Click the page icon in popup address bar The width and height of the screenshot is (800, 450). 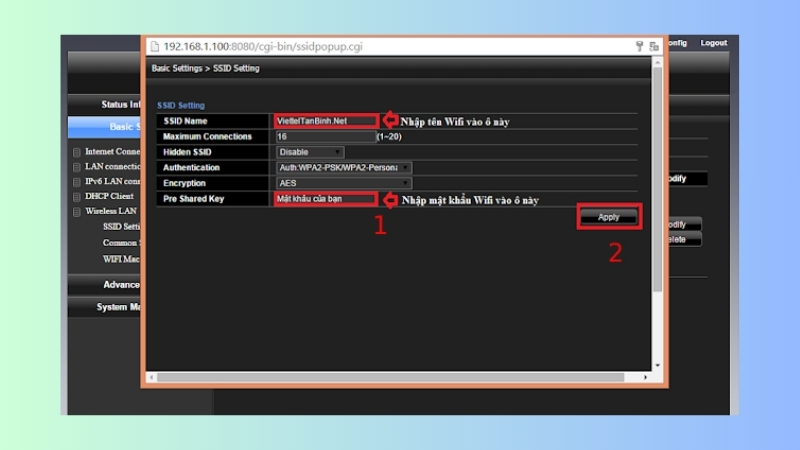154,46
